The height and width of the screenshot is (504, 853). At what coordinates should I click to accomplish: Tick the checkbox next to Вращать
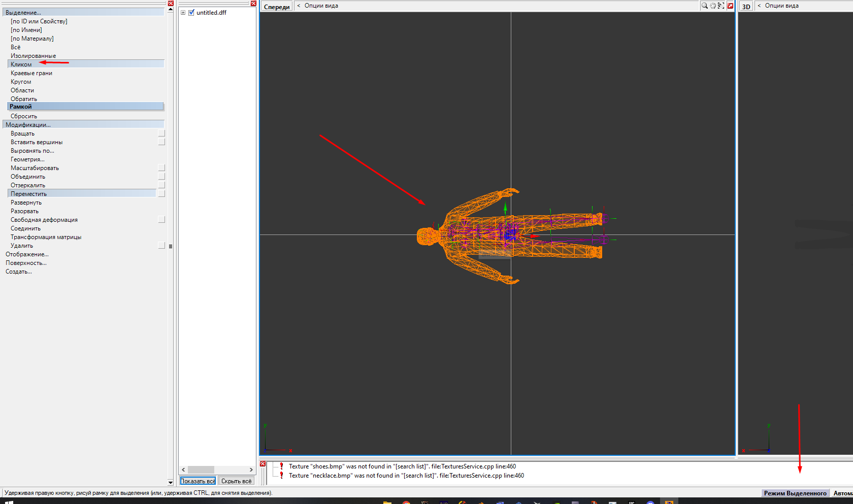click(161, 133)
